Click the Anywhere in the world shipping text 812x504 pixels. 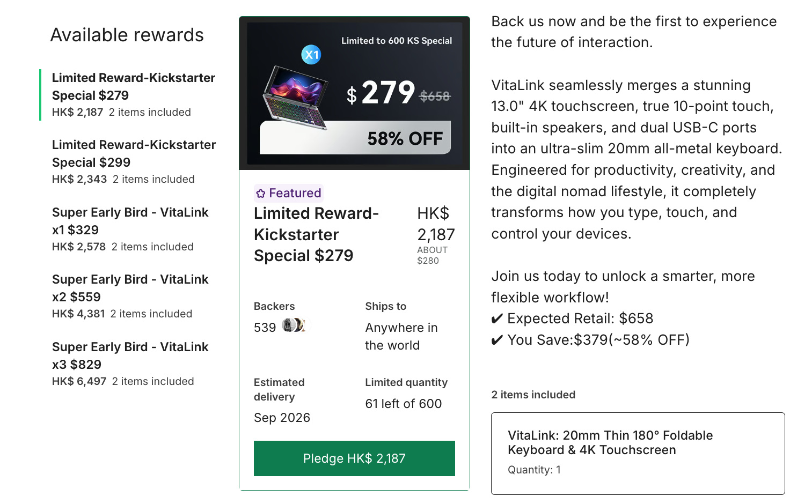[401, 336]
